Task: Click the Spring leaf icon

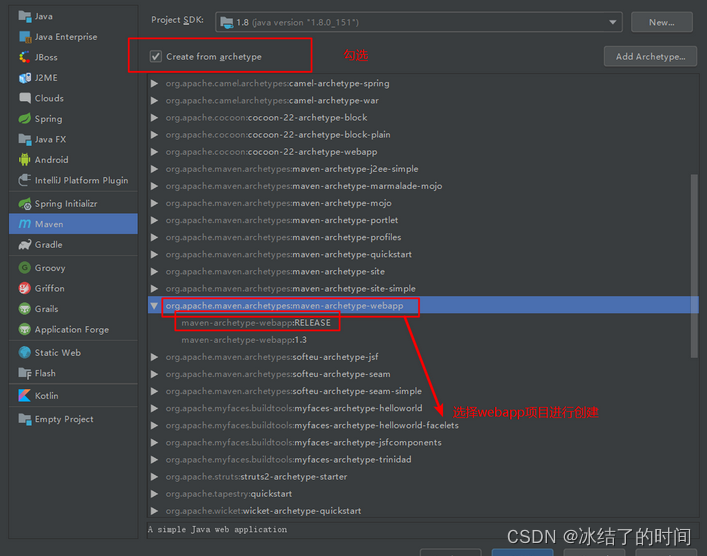Action: click(25, 119)
